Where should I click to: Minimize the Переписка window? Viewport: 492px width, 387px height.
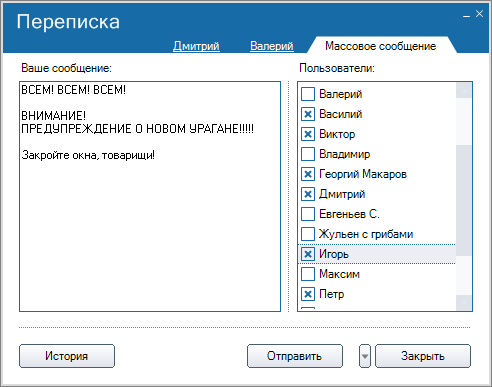[x=467, y=16]
